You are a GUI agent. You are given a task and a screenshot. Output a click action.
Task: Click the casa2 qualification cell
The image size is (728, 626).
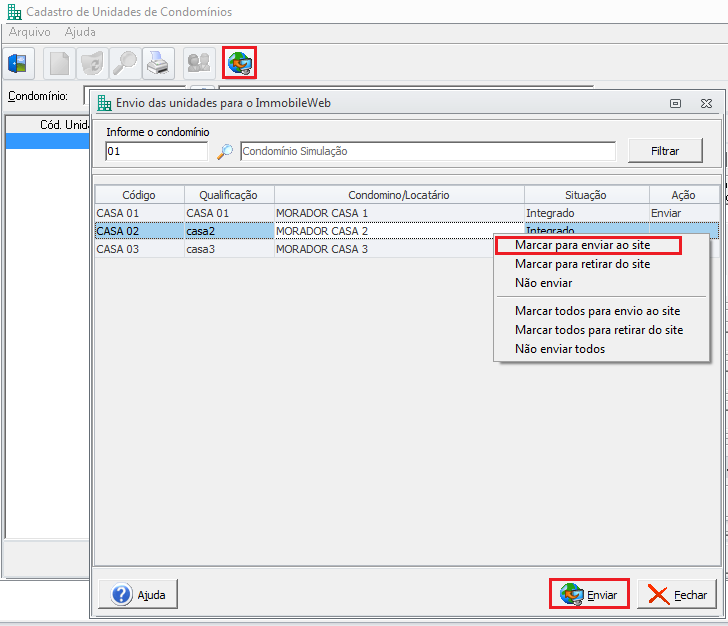pos(229,231)
